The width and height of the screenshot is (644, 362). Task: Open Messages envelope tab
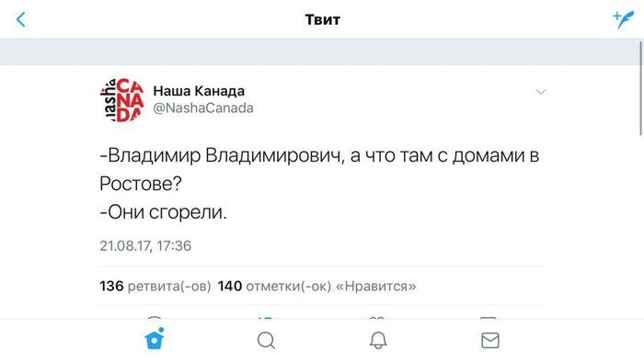[x=490, y=340]
